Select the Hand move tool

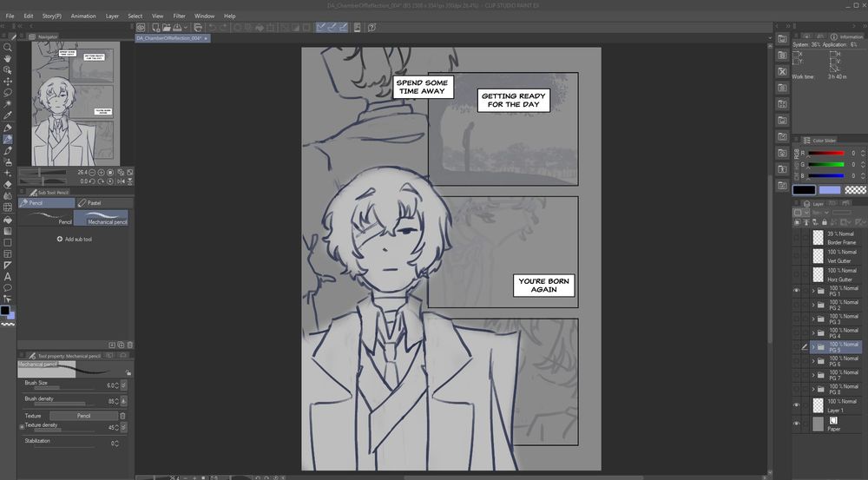(x=8, y=59)
